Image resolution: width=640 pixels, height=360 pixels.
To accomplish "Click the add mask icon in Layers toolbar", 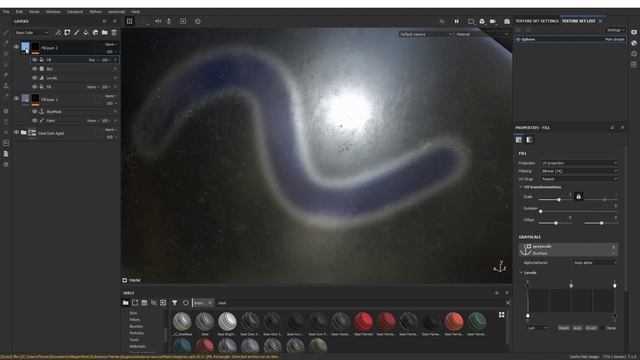I will point(67,33).
